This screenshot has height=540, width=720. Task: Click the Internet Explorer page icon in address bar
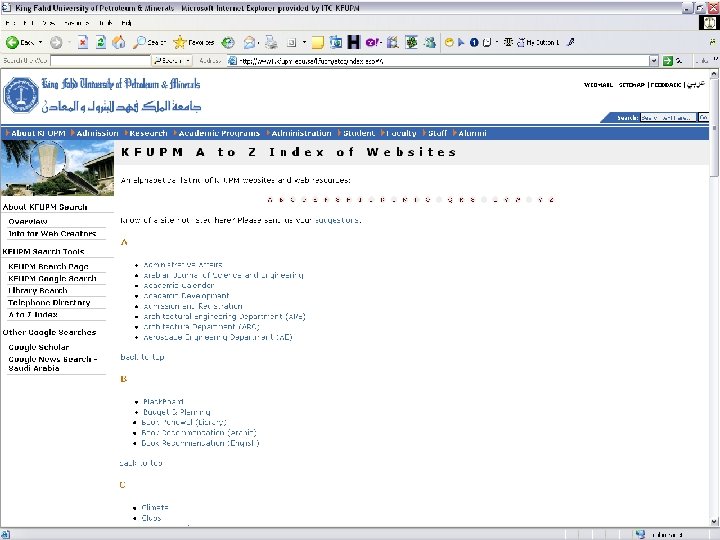tap(233, 61)
